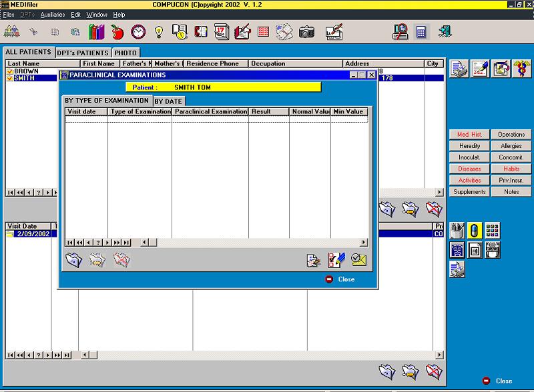This screenshot has width=534, height=392.
Task: Toggle the checkbox beside BROWN patient
Action: [x=9, y=71]
